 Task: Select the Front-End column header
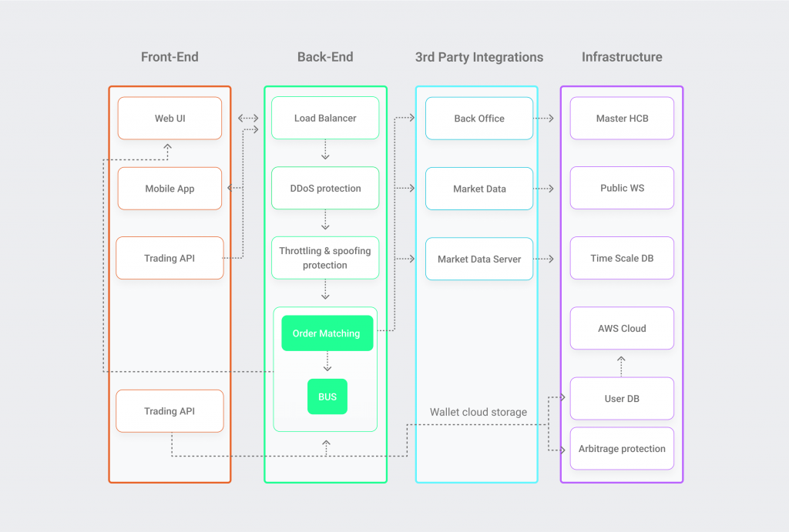tap(170, 57)
